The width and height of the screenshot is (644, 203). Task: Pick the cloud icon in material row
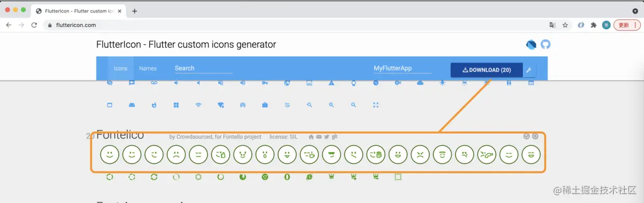(420, 82)
